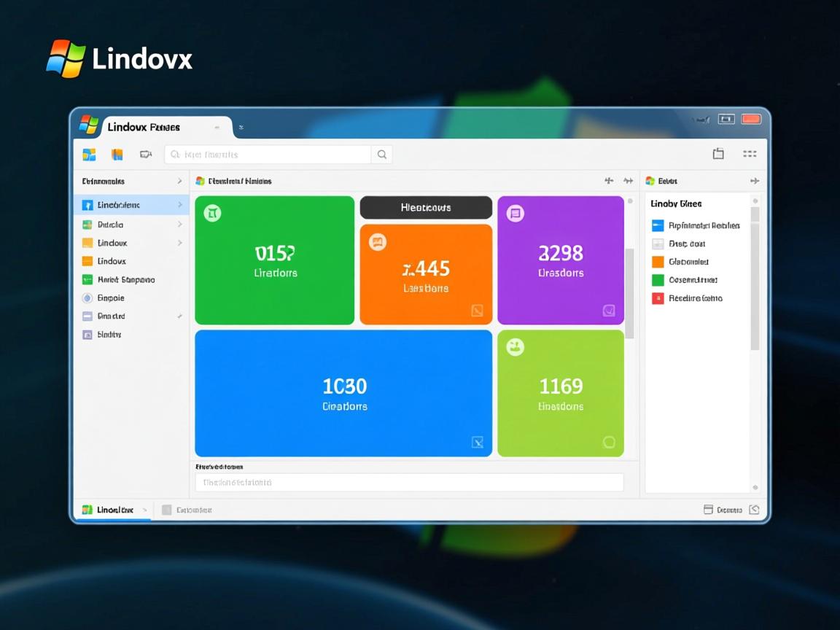
Task: Select the blue checkbox beside the first legend entry
Action: pos(656,225)
